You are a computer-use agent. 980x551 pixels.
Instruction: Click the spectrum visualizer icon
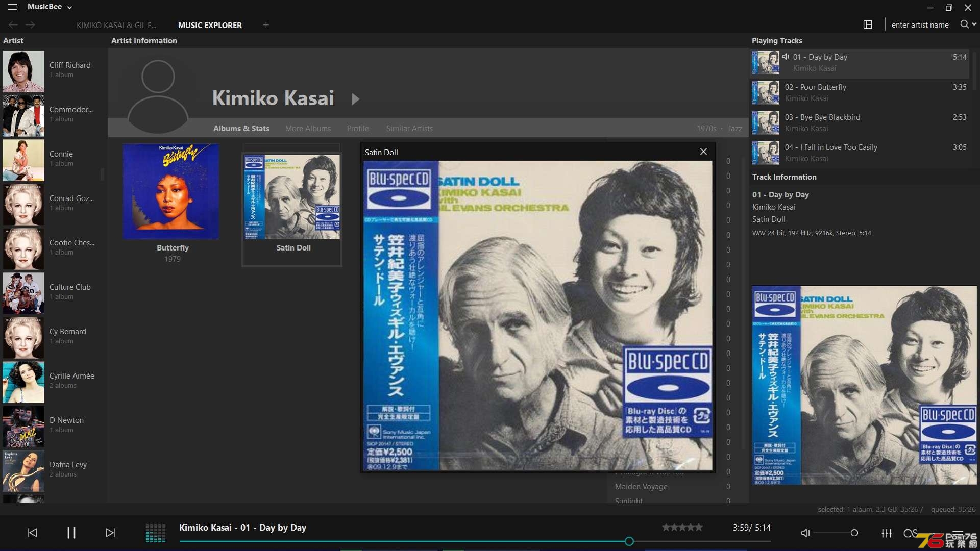(156, 533)
